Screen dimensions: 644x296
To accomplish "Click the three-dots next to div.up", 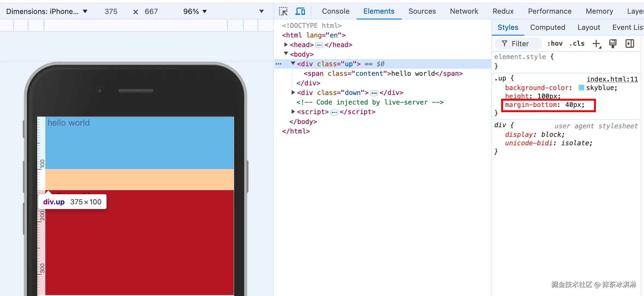I will [278, 64].
